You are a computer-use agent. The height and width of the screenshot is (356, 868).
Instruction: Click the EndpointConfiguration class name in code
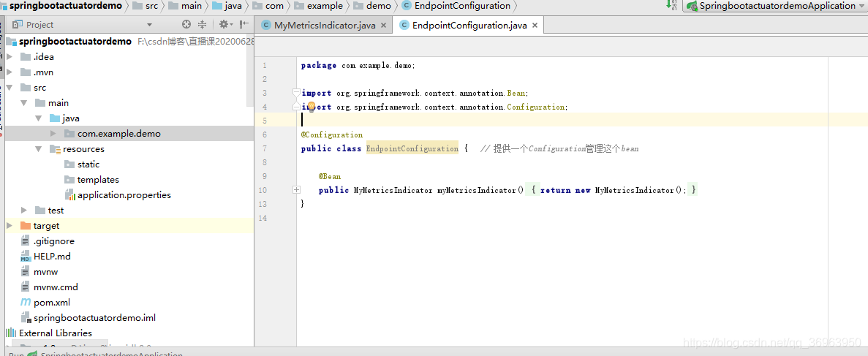[x=412, y=148]
